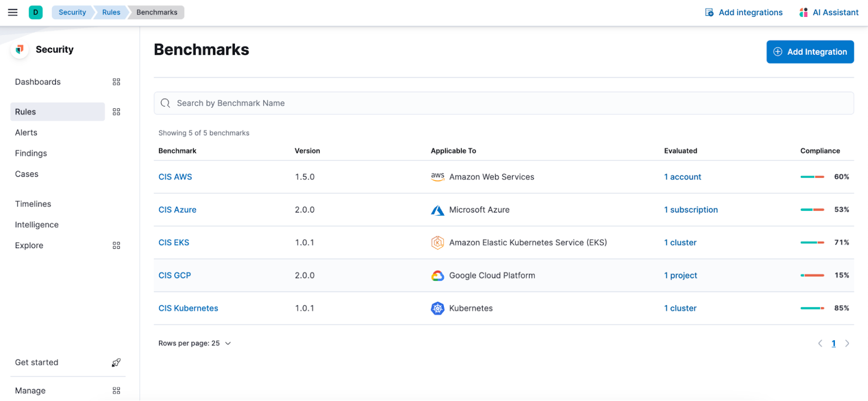Click Add integrations link in header
The image size is (868, 401).
coord(750,12)
